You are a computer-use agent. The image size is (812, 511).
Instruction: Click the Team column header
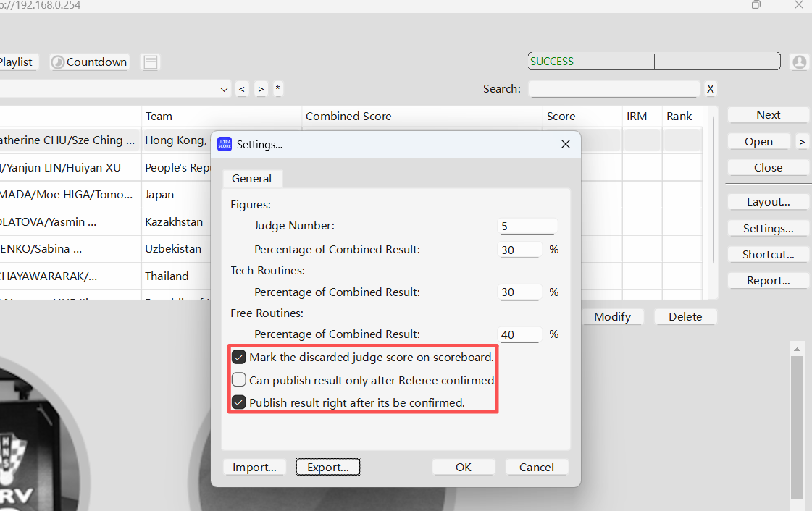point(221,117)
